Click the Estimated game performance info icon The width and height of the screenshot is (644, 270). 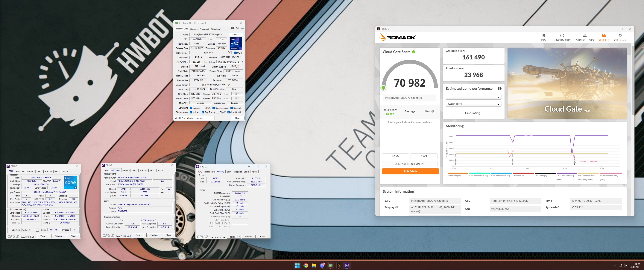[499, 88]
